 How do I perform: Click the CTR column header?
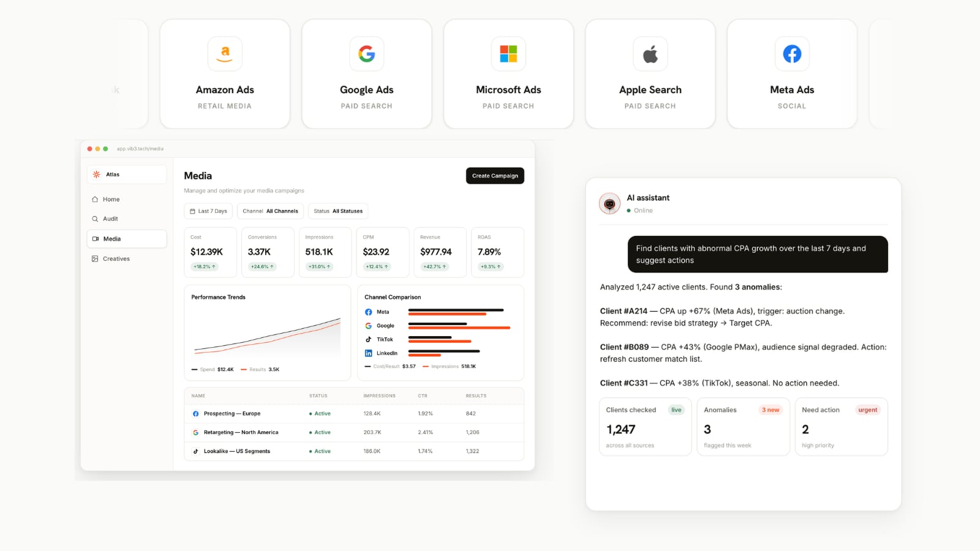point(423,396)
